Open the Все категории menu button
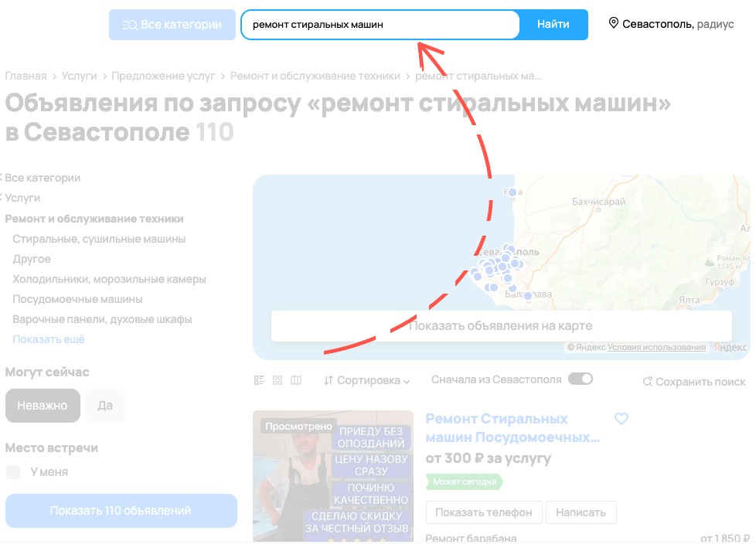Screen dimensions: 756x544 tap(172, 25)
